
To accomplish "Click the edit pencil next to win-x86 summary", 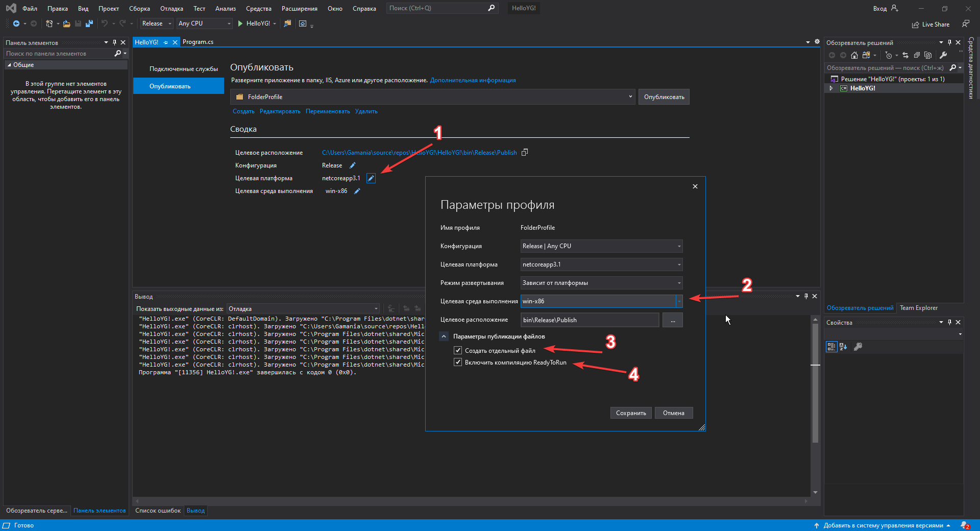I will tap(357, 191).
